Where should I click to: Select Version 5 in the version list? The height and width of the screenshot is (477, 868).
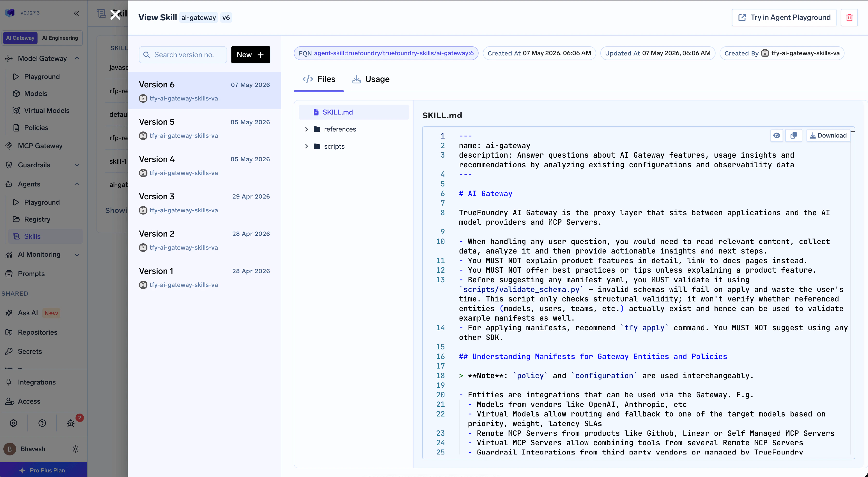pos(204,128)
